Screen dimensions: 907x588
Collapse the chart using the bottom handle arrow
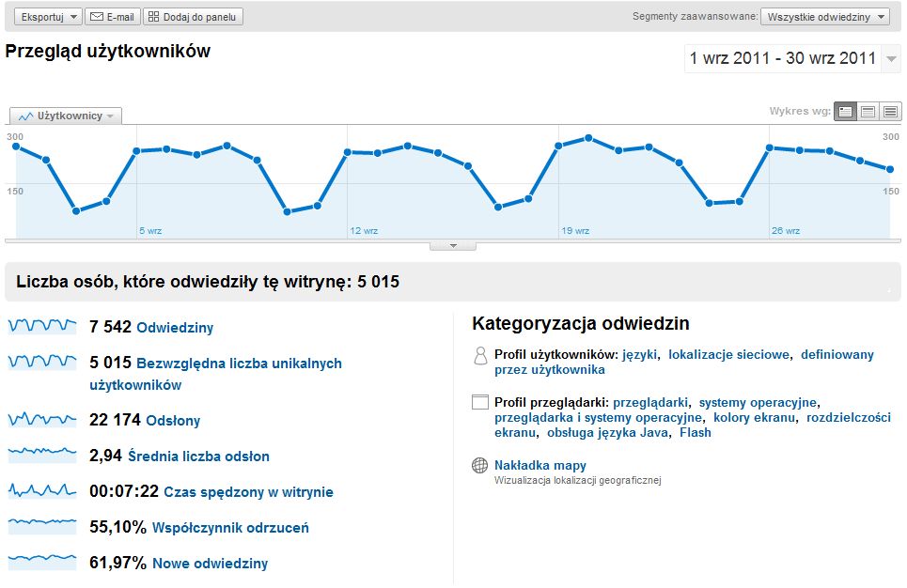point(453,246)
